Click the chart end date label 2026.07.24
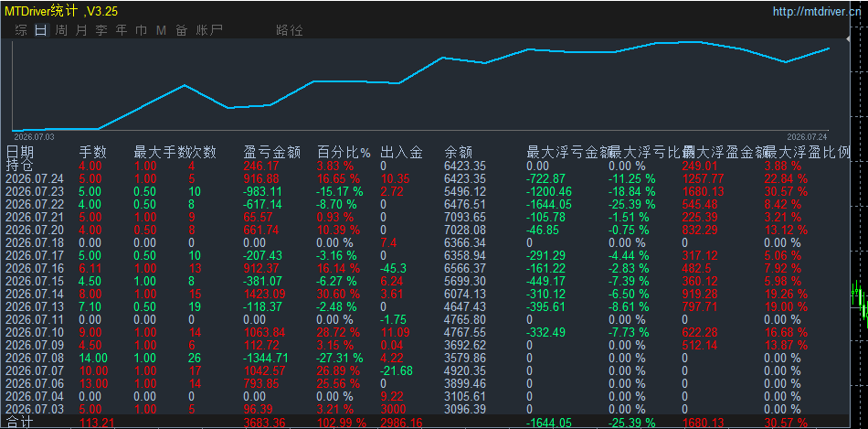This screenshot has width=868, height=429. (x=807, y=135)
